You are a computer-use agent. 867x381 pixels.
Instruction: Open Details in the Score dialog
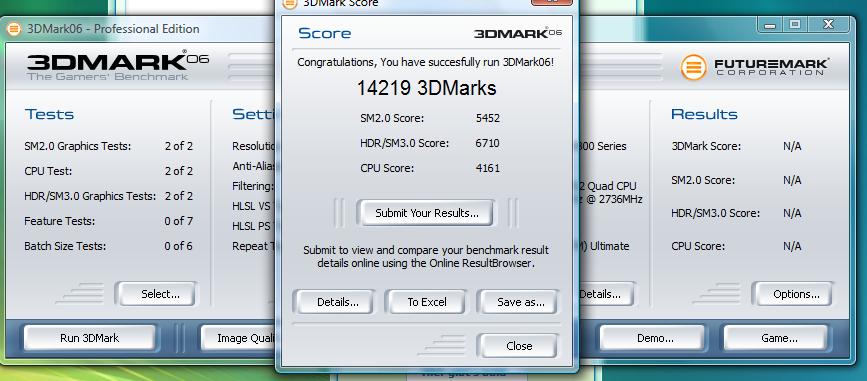tap(337, 302)
